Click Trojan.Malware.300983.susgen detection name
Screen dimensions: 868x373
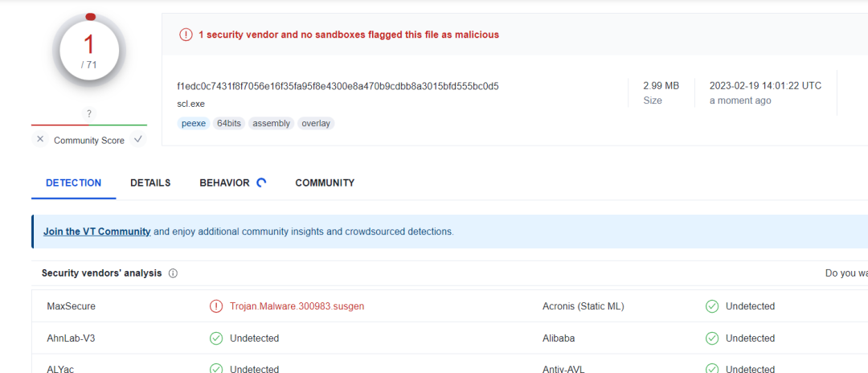point(297,306)
